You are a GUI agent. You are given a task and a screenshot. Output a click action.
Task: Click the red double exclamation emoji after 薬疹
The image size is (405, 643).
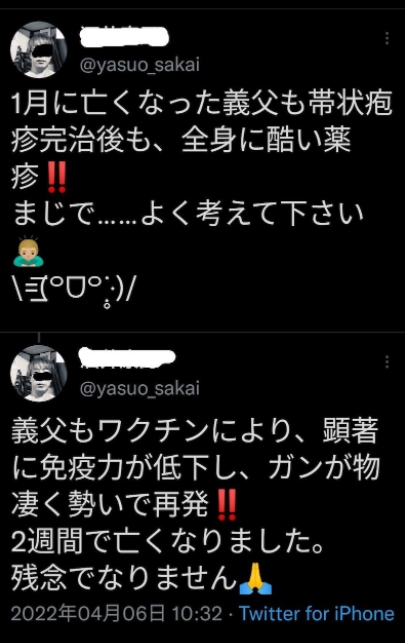(57, 177)
